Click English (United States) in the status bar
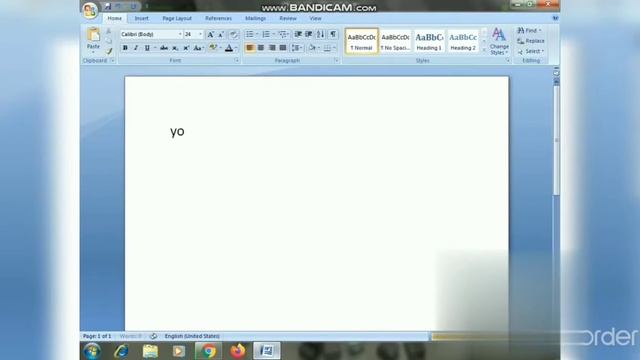640x360 pixels. pyautogui.click(x=192, y=336)
